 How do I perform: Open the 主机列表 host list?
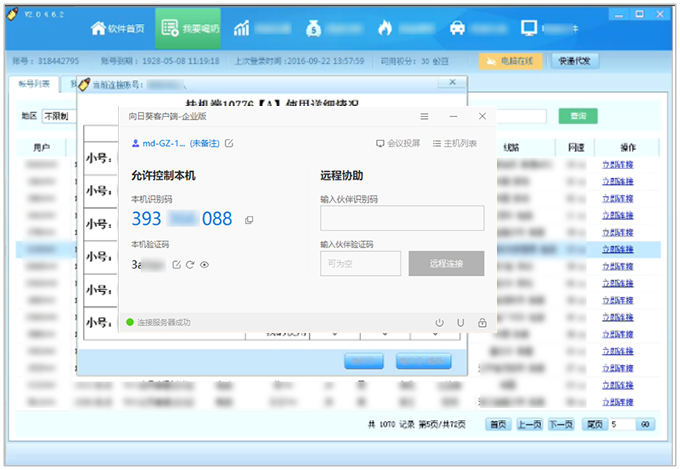455,144
